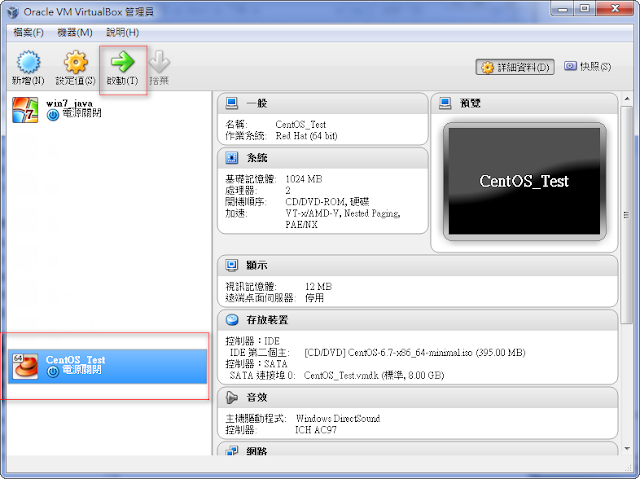Image resolution: width=640 pixels, height=479 pixels.
Task: Click the 系統 system section chip icon
Action: (x=232, y=157)
